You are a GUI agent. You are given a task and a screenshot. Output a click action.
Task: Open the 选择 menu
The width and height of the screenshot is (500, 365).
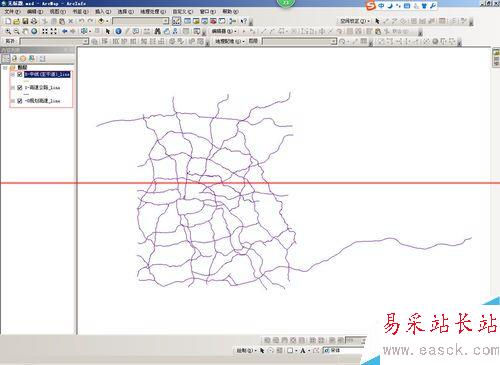(x=125, y=12)
